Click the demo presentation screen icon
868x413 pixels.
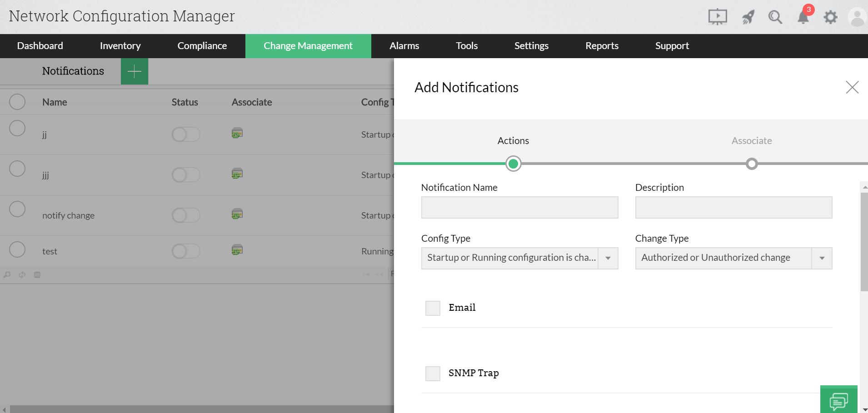click(718, 17)
